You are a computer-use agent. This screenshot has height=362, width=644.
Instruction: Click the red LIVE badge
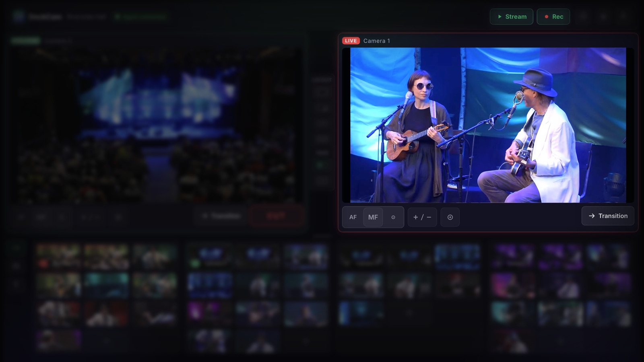(x=351, y=41)
